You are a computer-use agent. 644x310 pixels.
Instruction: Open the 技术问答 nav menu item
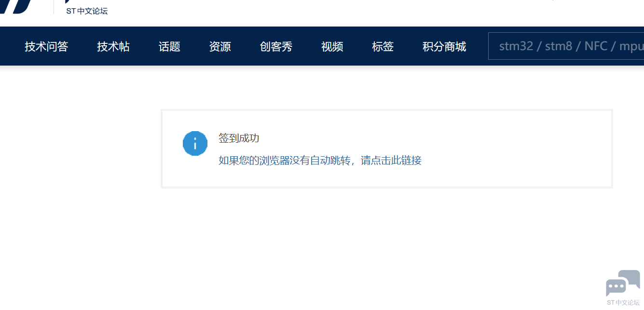point(46,46)
